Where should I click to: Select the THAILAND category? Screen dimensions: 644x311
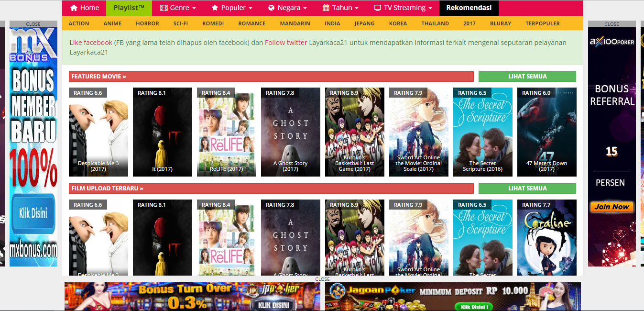[x=435, y=23]
